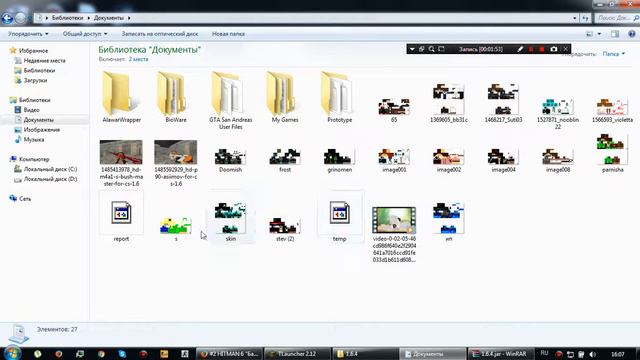Select the image001 file

394,160
